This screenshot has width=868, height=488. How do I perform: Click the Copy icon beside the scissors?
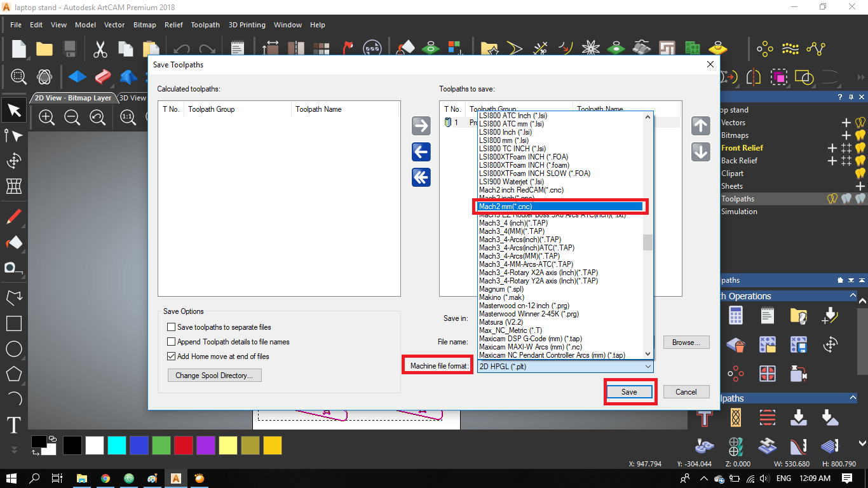[126, 49]
